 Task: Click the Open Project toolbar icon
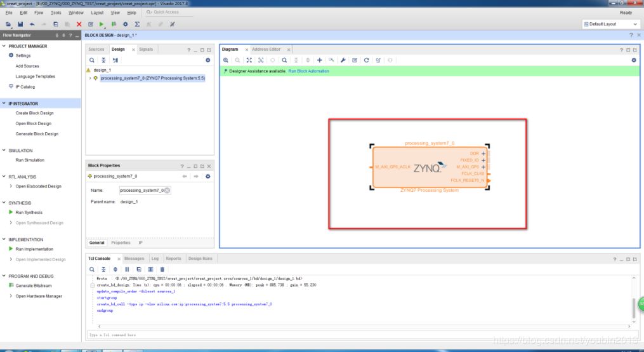(x=8, y=24)
